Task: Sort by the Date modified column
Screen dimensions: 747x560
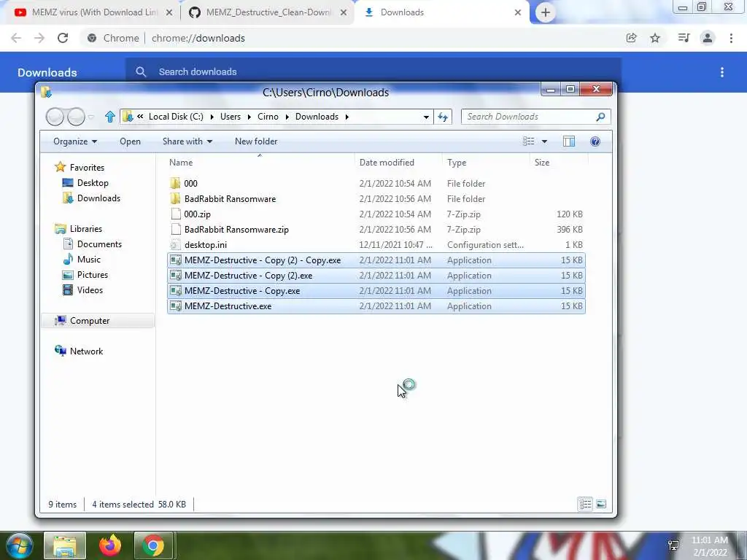Action: click(x=387, y=163)
